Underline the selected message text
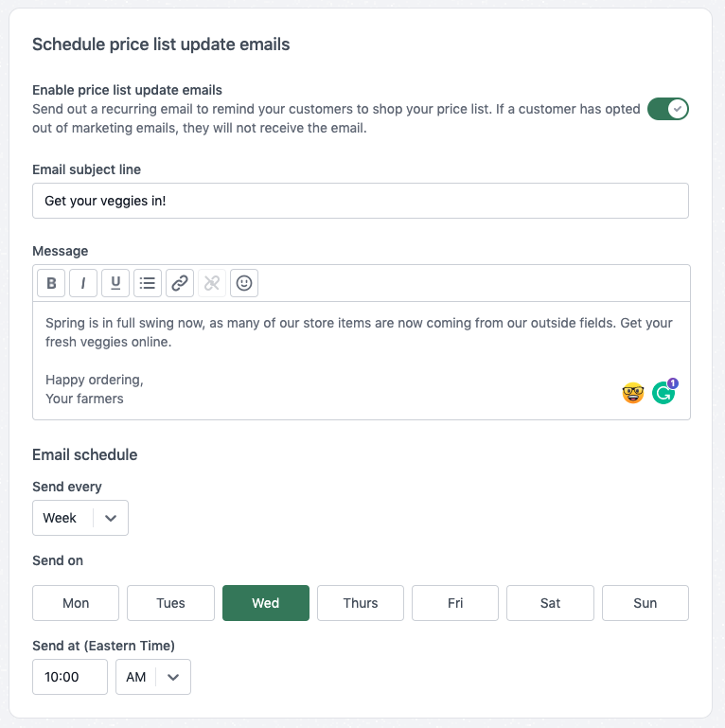This screenshot has width=725, height=728. [x=115, y=282]
